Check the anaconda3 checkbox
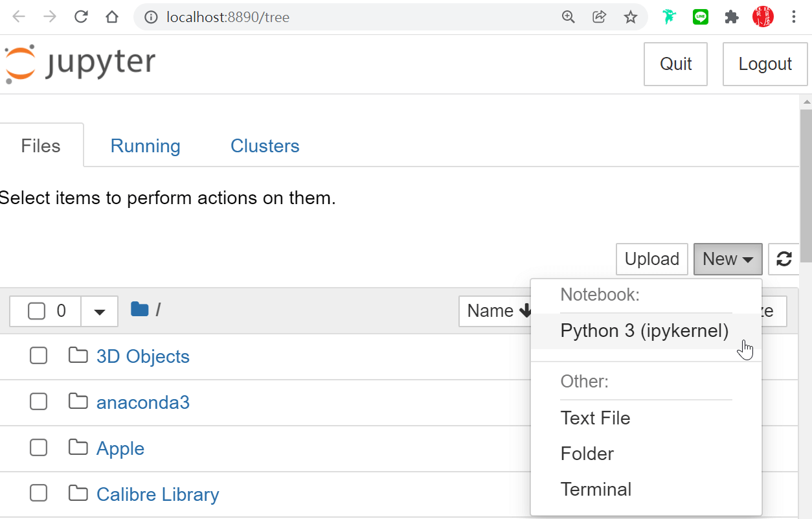This screenshot has height=519, width=812. point(39,402)
